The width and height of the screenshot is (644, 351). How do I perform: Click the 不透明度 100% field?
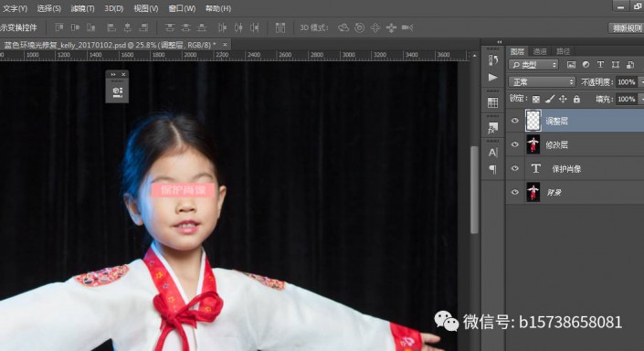pos(627,81)
